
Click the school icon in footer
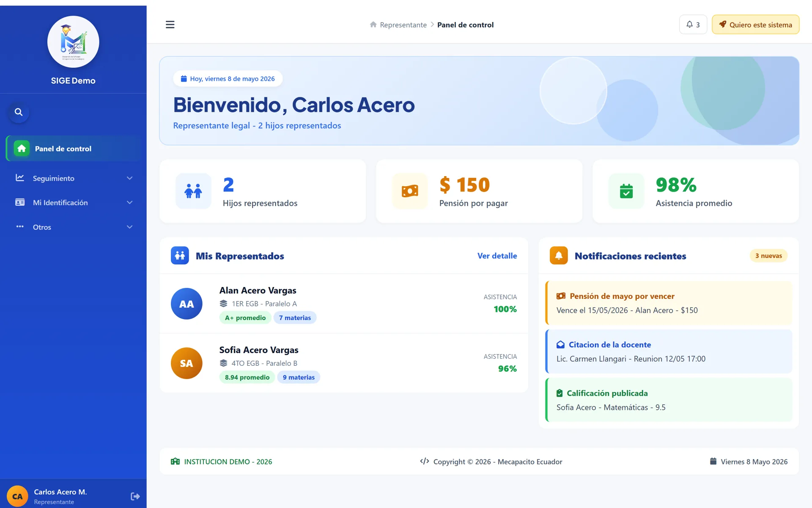175,461
